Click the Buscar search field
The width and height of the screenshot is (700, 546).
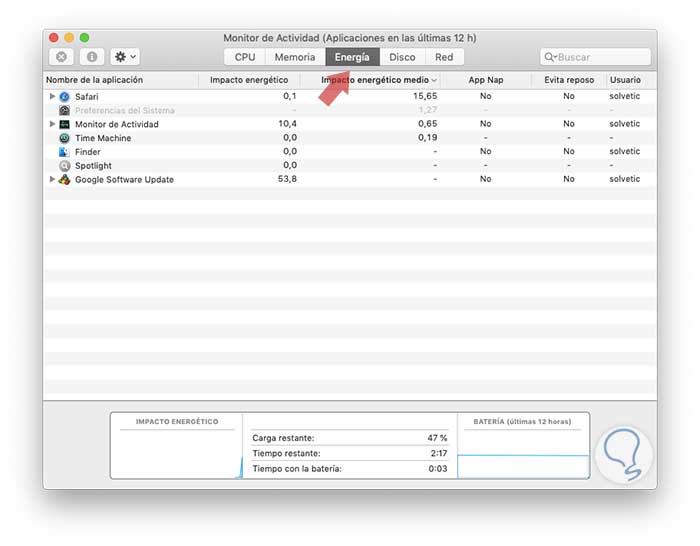pos(595,57)
